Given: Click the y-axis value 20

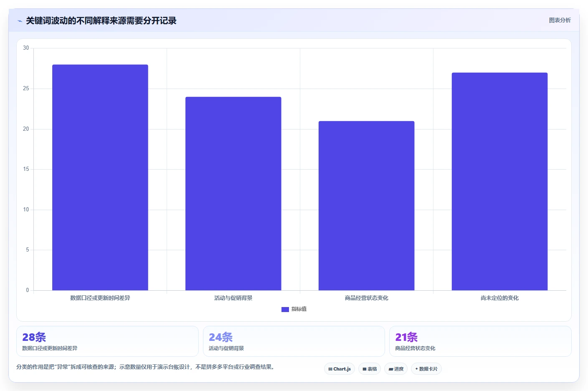Looking at the screenshot, I should (x=26, y=129).
